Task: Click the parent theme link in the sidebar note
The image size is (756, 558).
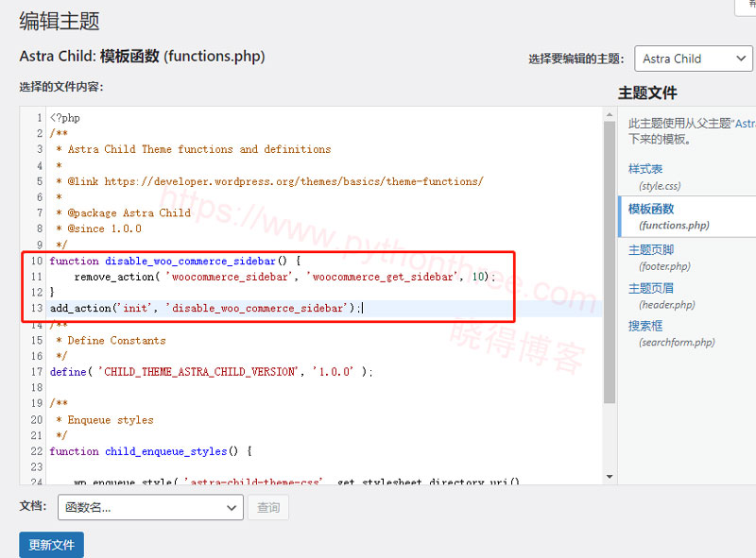Action: (x=745, y=124)
